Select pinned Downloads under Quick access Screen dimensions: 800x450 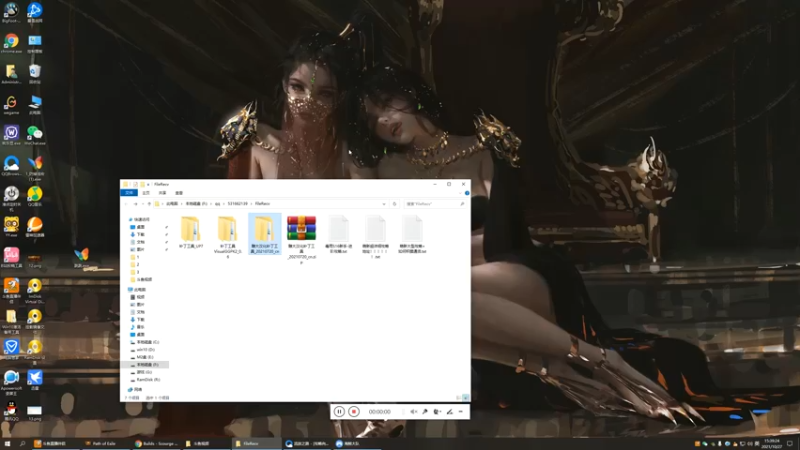click(x=138, y=234)
